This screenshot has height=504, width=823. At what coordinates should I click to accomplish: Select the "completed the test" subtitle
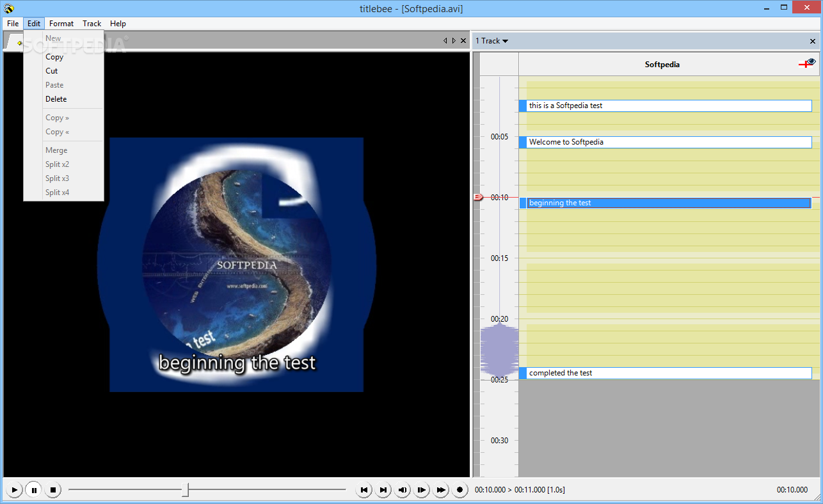coord(666,373)
